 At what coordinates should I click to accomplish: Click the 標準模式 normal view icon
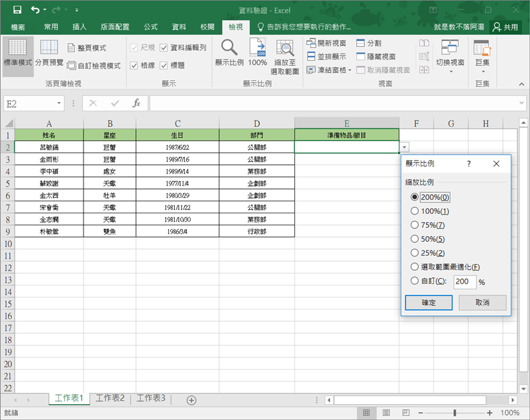coord(17,48)
